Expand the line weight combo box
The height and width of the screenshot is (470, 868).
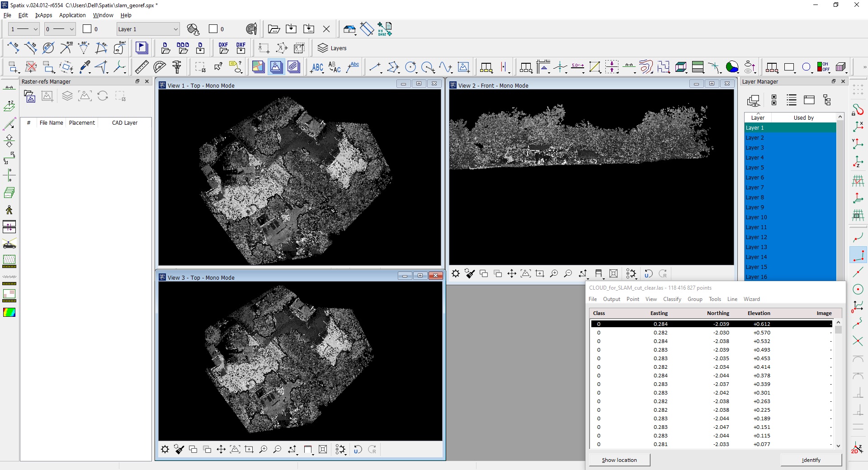pyautogui.click(x=35, y=29)
